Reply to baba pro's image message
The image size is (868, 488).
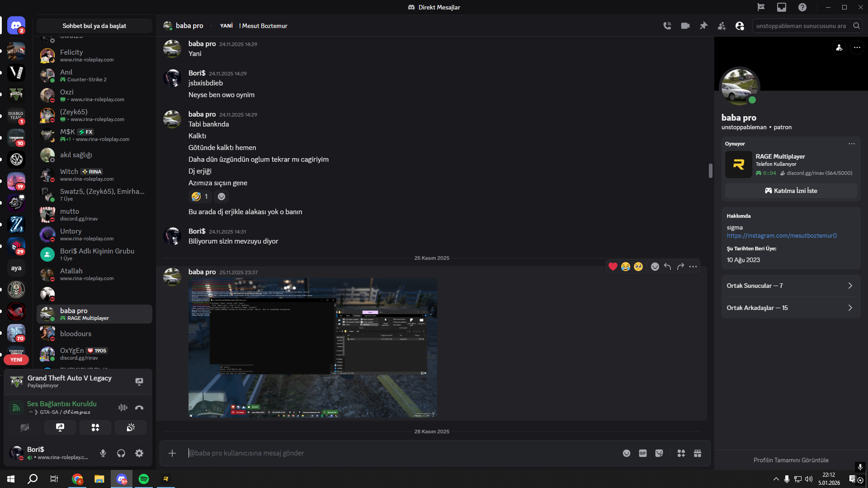(668, 267)
